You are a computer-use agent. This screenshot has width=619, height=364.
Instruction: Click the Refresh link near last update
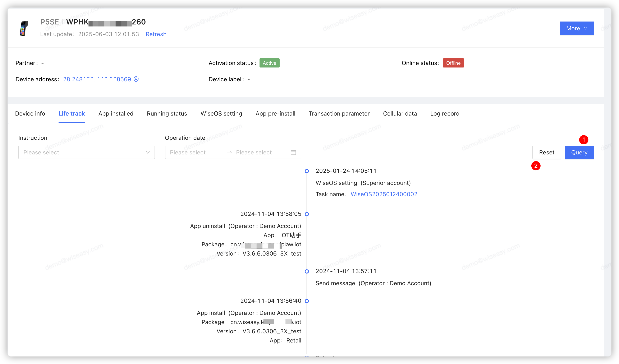156,34
